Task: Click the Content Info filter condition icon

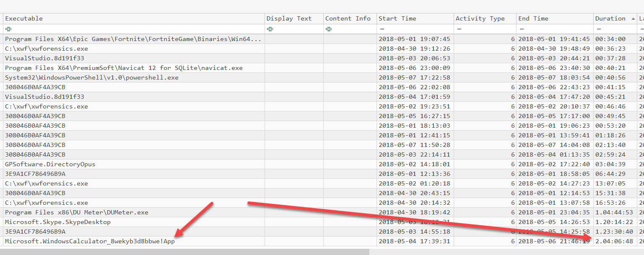Action: pyautogui.click(x=329, y=29)
